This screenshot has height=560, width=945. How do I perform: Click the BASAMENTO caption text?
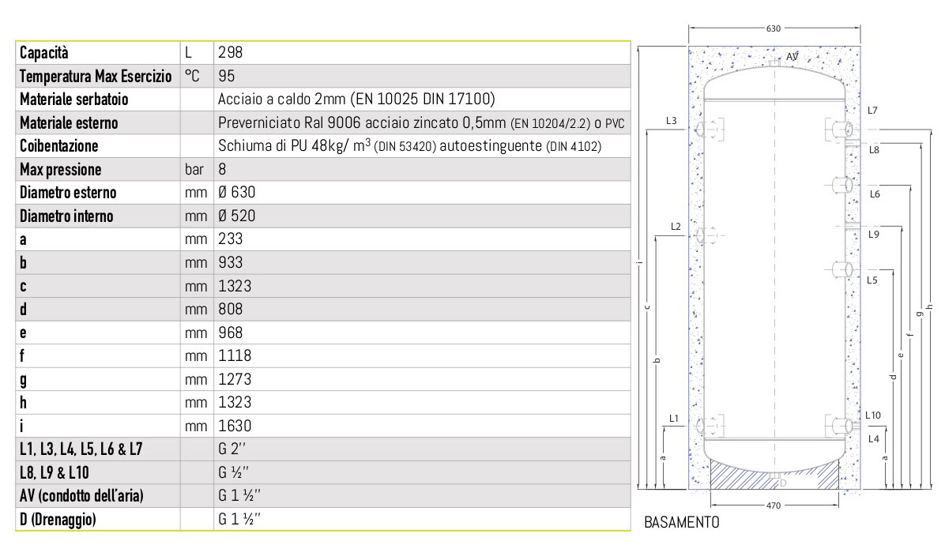(682, 523)
